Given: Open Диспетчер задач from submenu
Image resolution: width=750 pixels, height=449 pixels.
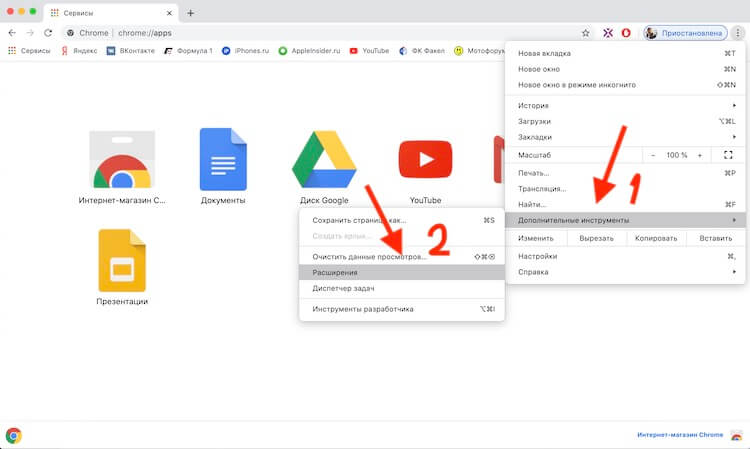Looking at the screenshot, I should [402, 288].
